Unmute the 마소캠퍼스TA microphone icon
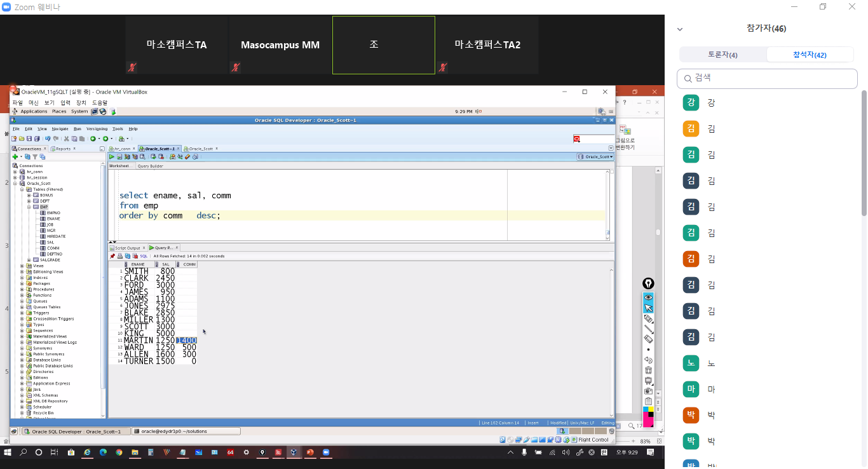The width and height of the screenshot is (868, 469). (132, 67)
